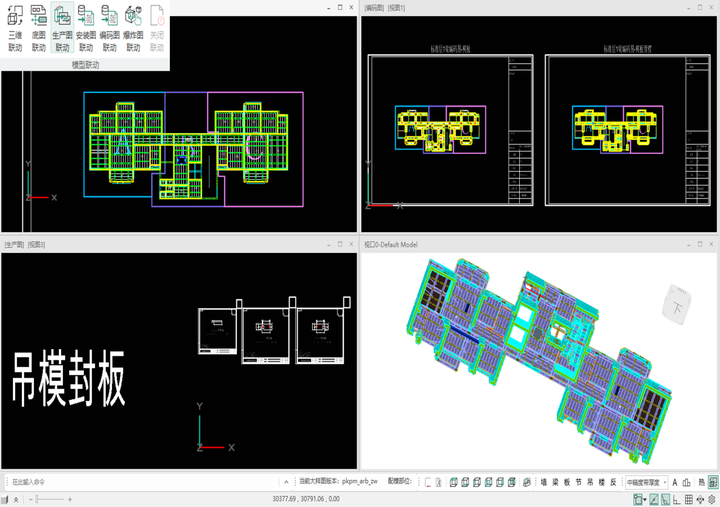Click the command input field
Viewport: 720px width, 507px height.
click(x=140, y=482)
